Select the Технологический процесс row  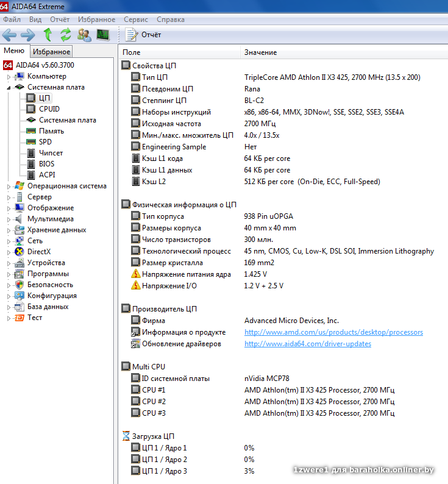(283, 251)
